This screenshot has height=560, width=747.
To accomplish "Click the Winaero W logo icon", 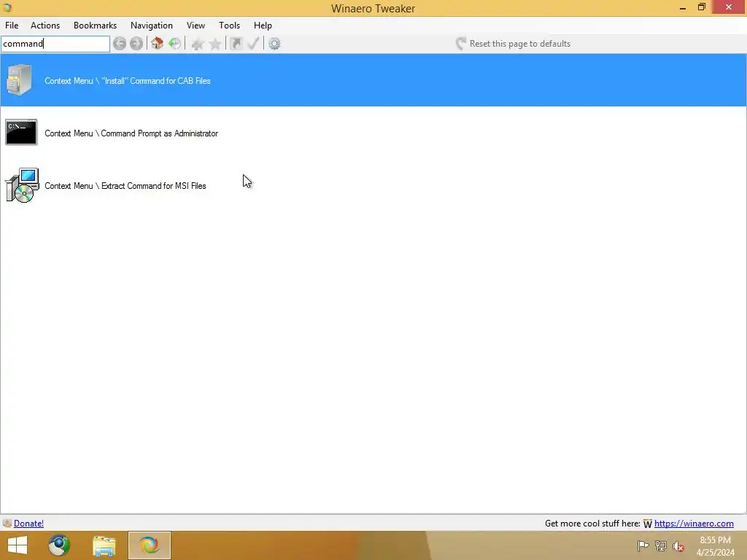I will point(648,524).
